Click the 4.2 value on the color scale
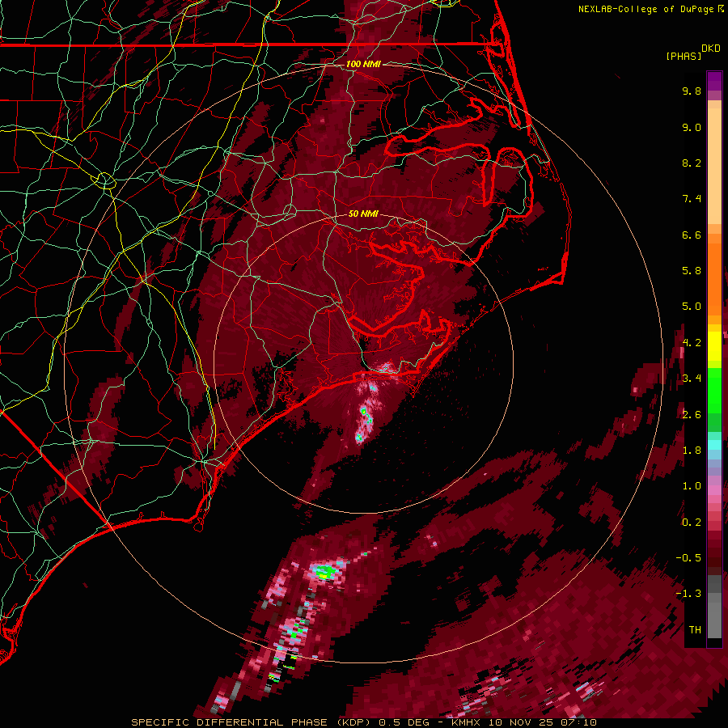This screenshot has height=728, width=728. [692, 343]
